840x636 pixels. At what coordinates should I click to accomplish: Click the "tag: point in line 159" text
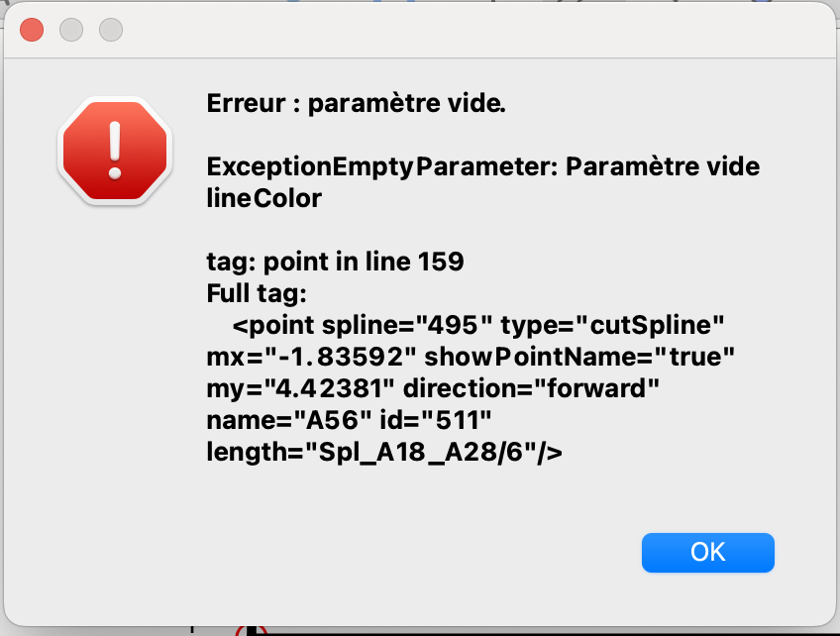(335, 262)
